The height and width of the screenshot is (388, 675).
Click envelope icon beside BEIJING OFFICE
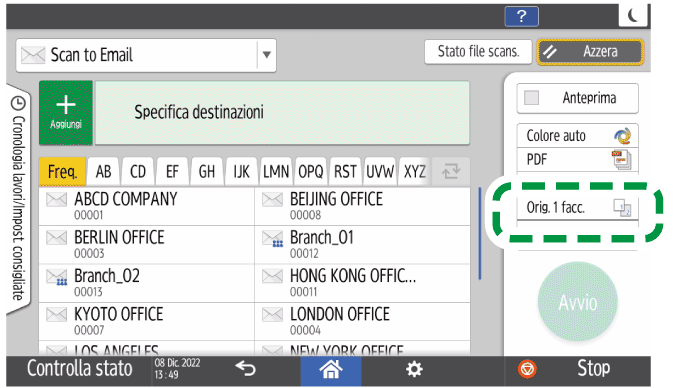(x=272, y=199)
